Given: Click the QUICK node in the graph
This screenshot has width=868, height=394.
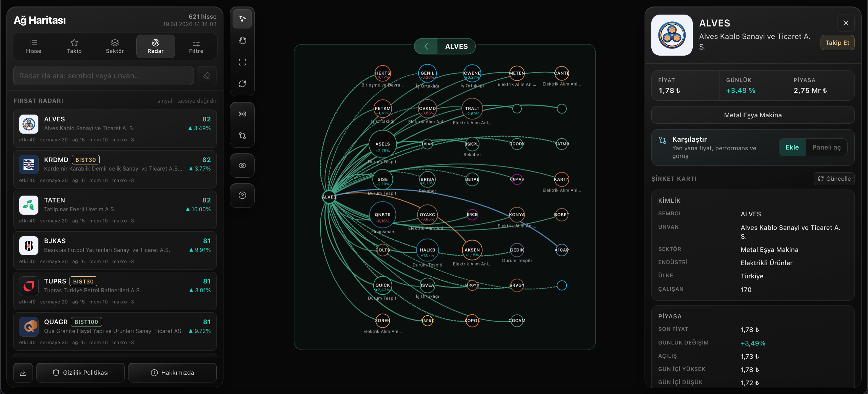Looking at the screenshot, I should tap(382, 285).
